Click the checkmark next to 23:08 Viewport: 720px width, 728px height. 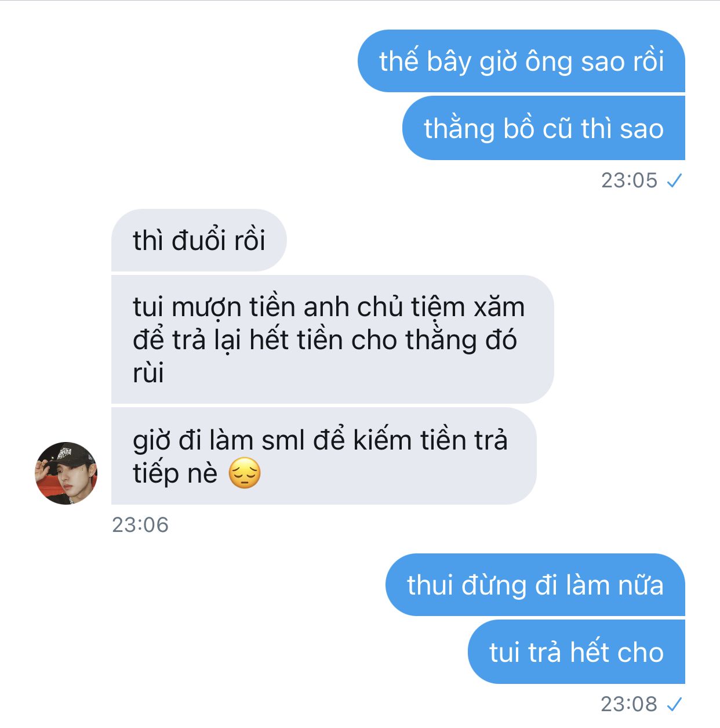[674, 705]
